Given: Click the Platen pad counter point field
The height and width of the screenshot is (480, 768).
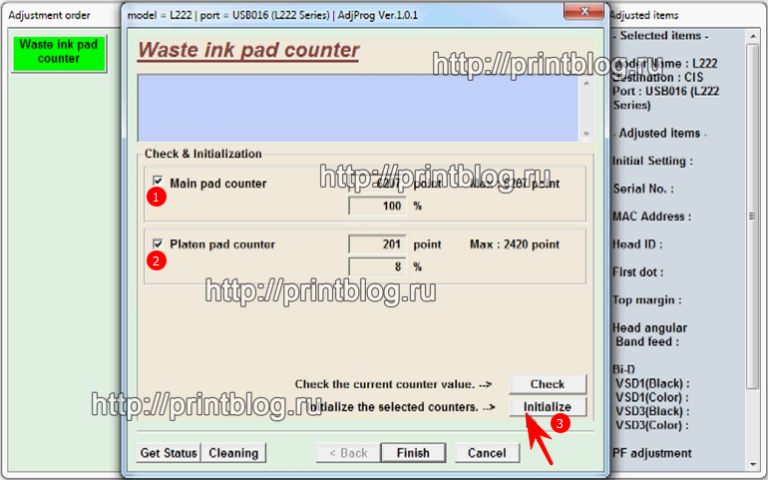Looking at the screenshot, I should tap(377, 244).
